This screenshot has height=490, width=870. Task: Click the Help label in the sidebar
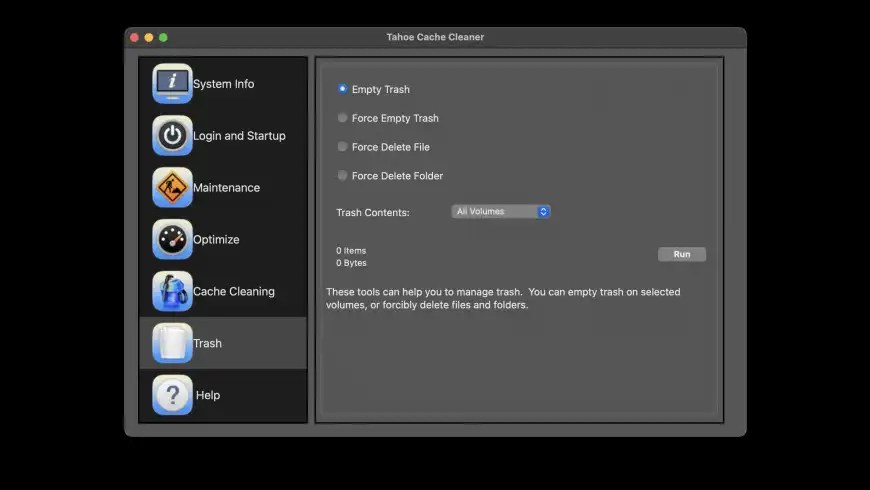pyautogui.click(x=208, y=395)
